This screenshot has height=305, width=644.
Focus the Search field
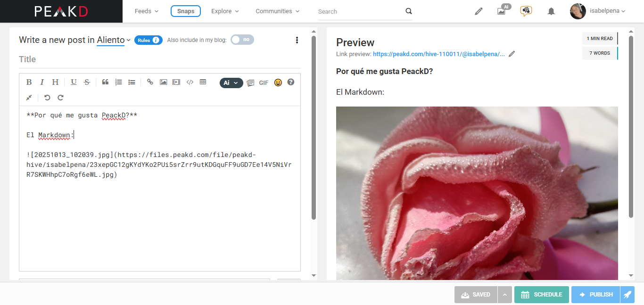[x=360, y=11]
